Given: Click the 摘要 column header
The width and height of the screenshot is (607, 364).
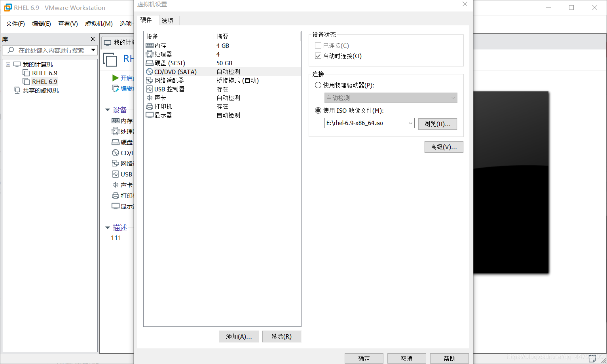Looking at the screenshot, I should click(x=257, y=36).
